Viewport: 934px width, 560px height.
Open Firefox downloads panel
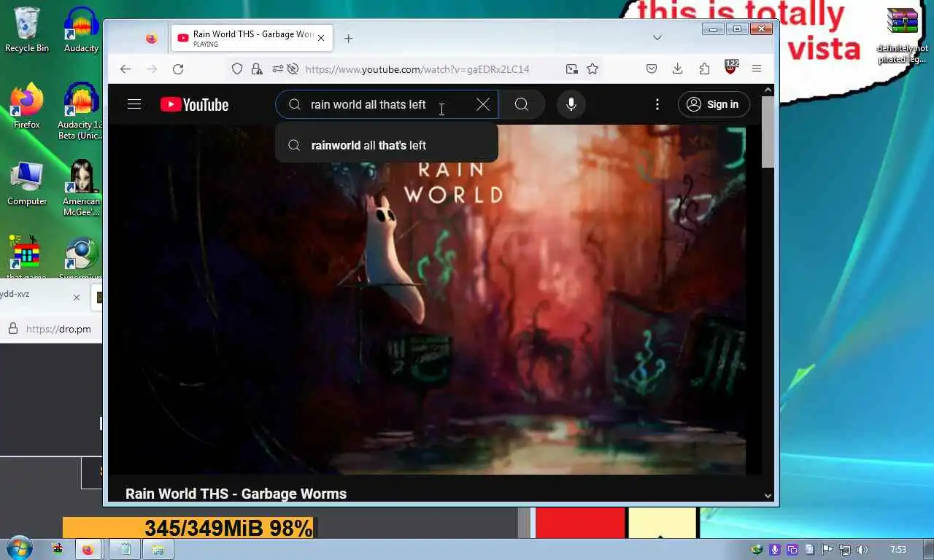pyautogui.click(x=678, y=69)
